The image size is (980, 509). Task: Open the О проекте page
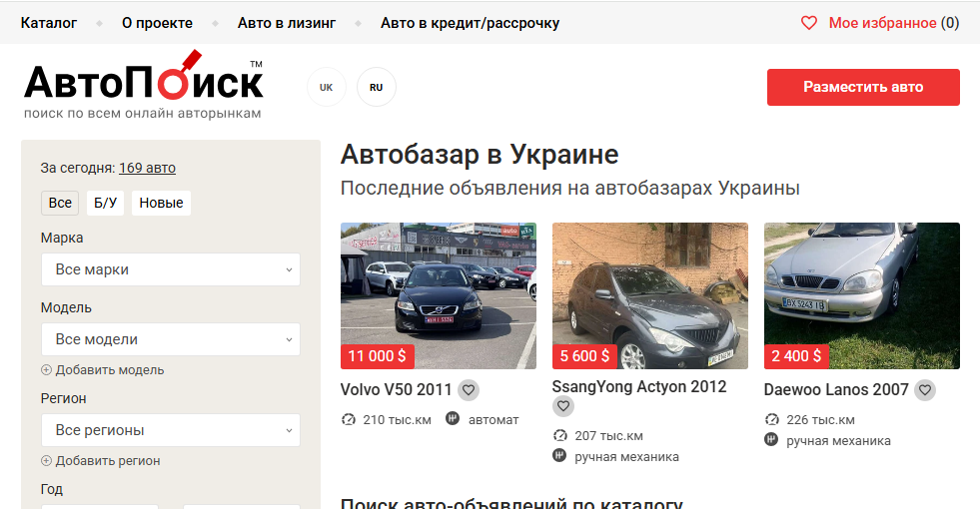[x=158, y=23]
